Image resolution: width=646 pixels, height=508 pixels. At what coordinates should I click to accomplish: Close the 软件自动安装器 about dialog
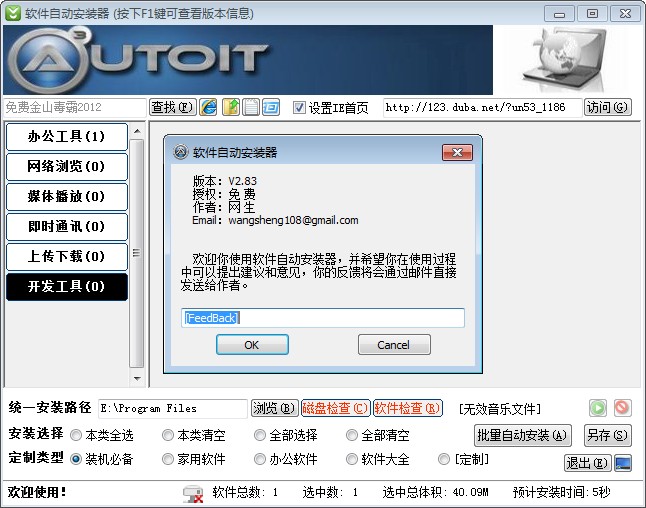pyautogui.click(x=457, y=152)
